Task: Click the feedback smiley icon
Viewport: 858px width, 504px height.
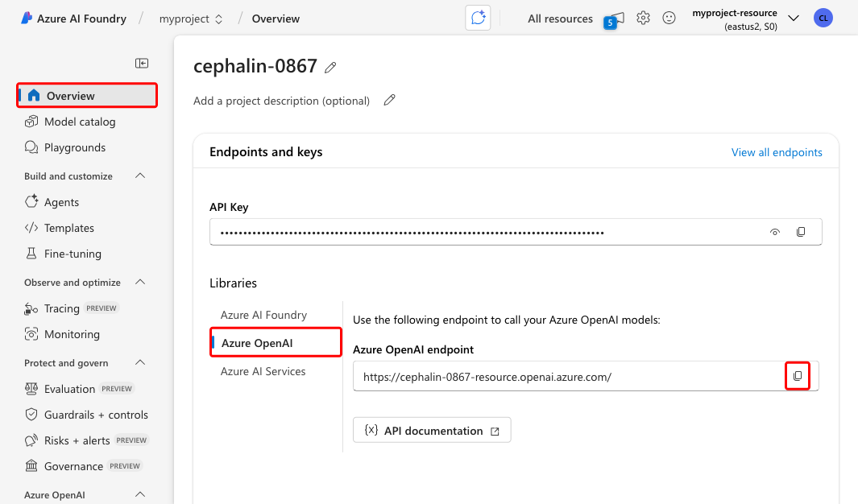Action: pyautogui.click(x=669, y=19)
